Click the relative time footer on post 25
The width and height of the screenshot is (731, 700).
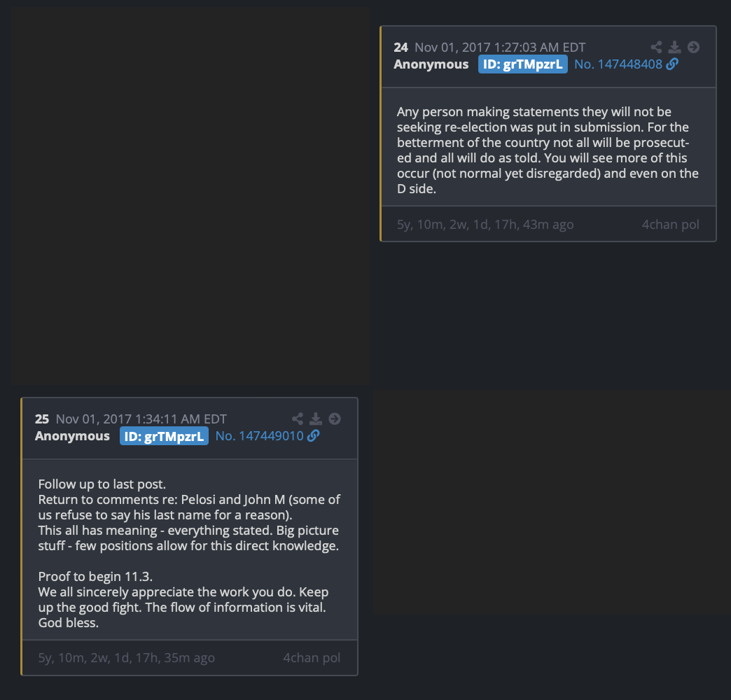[x=126, y=658]
